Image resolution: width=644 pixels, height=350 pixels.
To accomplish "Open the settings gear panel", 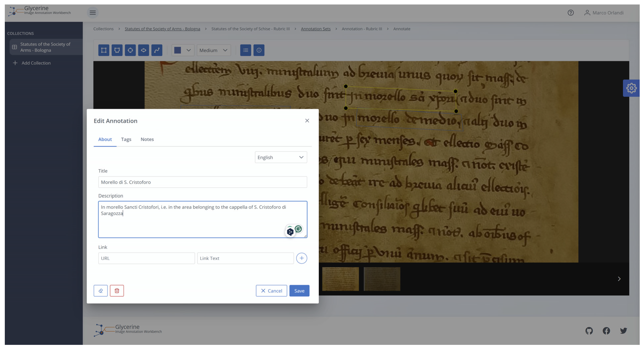I will tap(631, 88).
